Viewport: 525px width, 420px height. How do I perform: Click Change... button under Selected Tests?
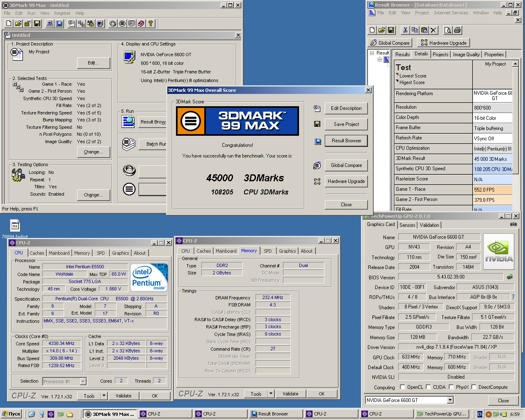pyautogui.click(x=94, y=152)
